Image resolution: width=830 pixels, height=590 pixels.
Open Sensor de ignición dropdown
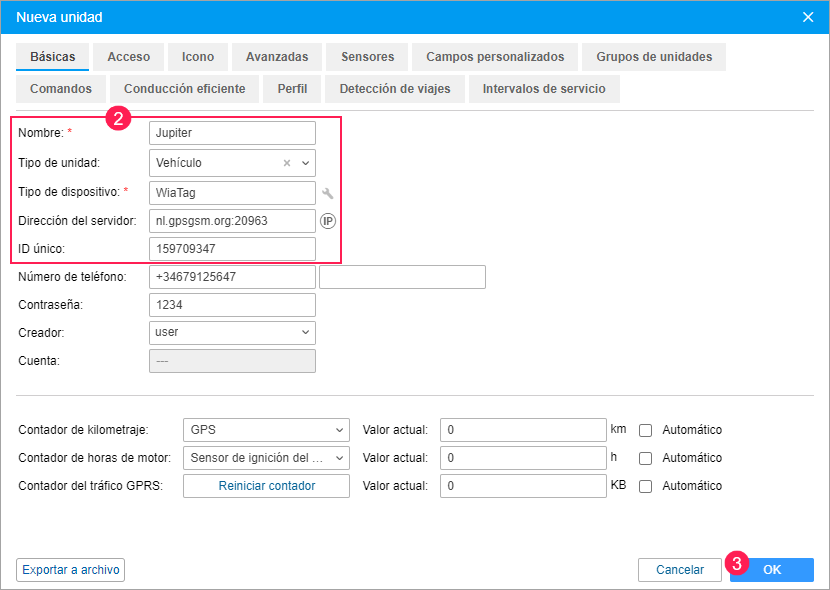point(266,458)
